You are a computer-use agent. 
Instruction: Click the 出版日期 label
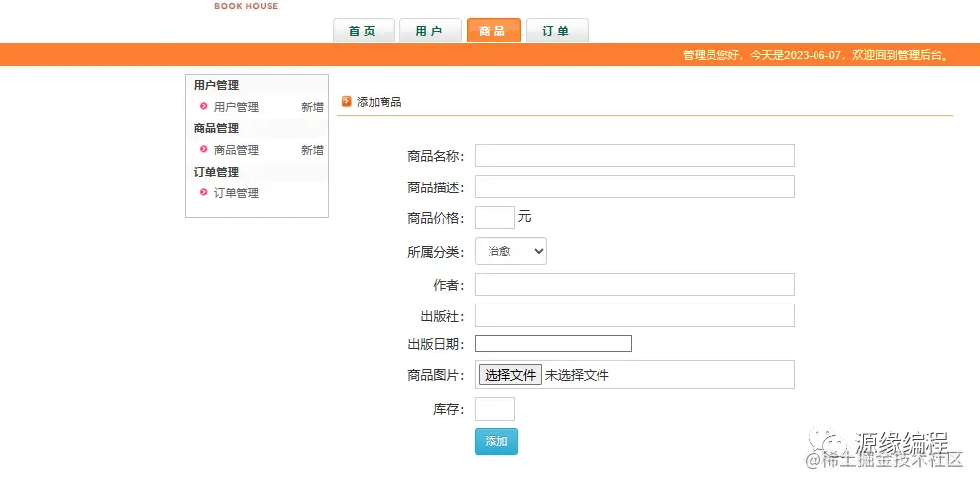(436, 344)
